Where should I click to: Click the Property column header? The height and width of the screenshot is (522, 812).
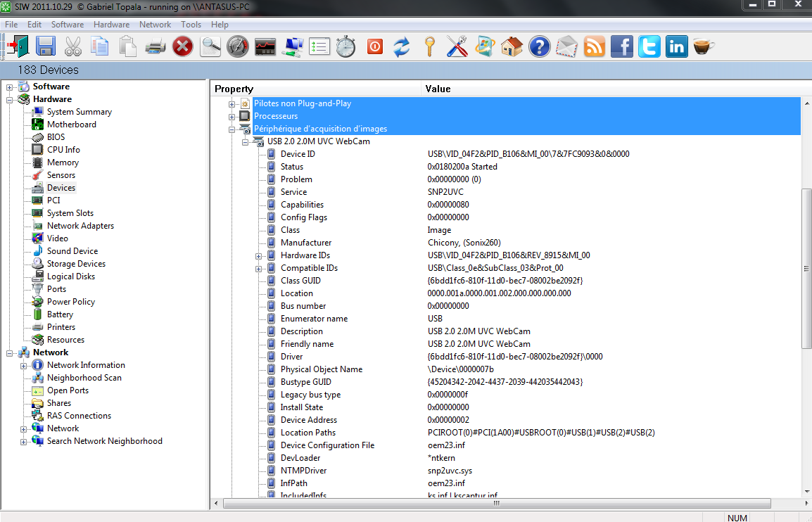(234, 89)
